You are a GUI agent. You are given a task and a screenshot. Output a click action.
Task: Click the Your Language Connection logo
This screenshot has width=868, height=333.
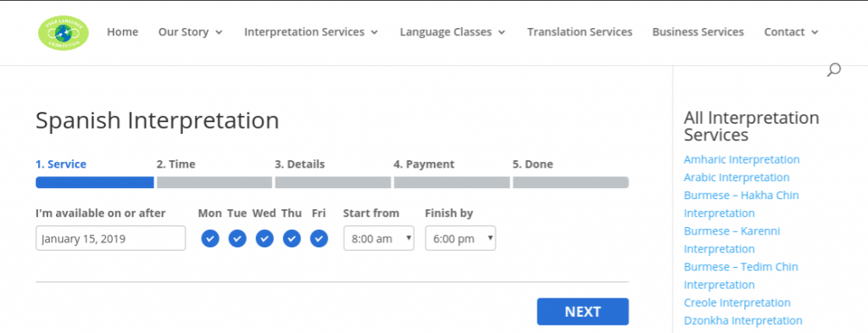point(64,33)
